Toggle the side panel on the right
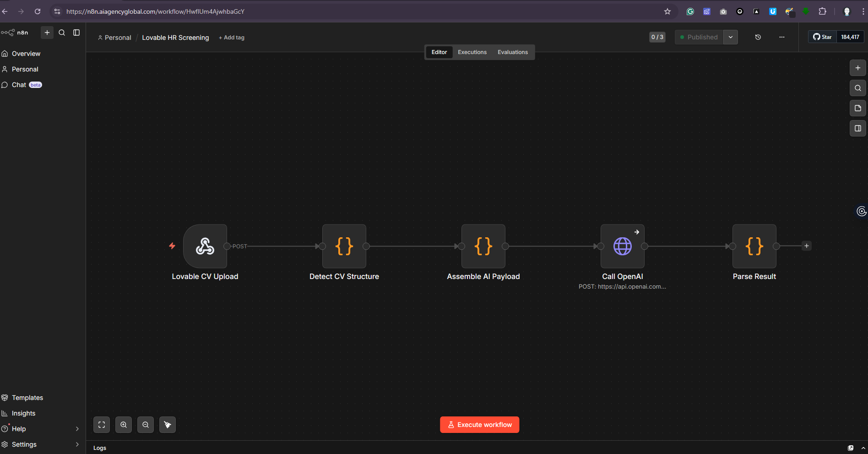The height and width of the screenshot is (454, 868). [858, 128]
